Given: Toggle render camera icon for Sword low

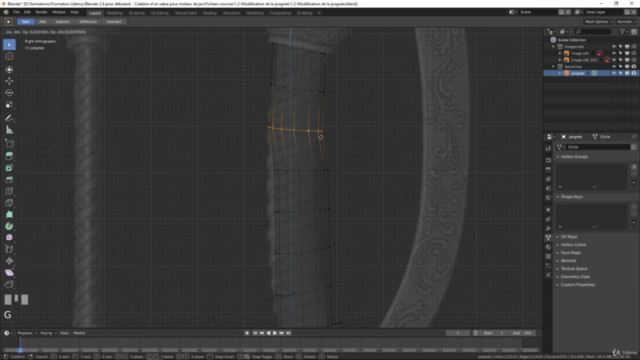Looking at the screenshot, I should (633, 67).
